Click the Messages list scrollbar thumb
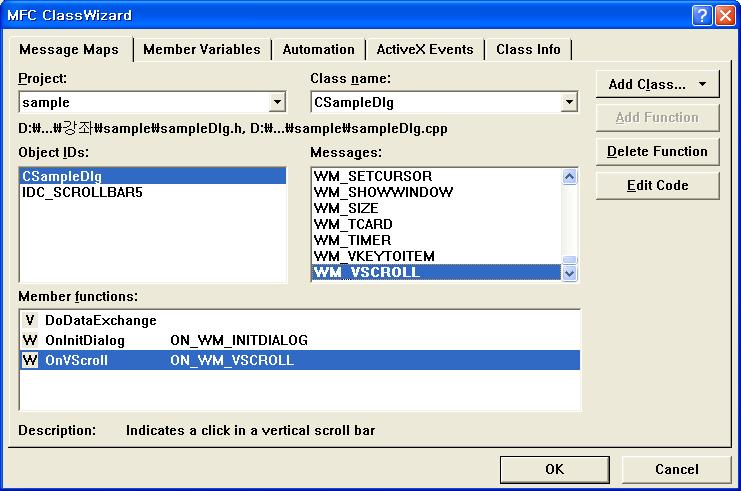741x491 pixels. (569, 260)
